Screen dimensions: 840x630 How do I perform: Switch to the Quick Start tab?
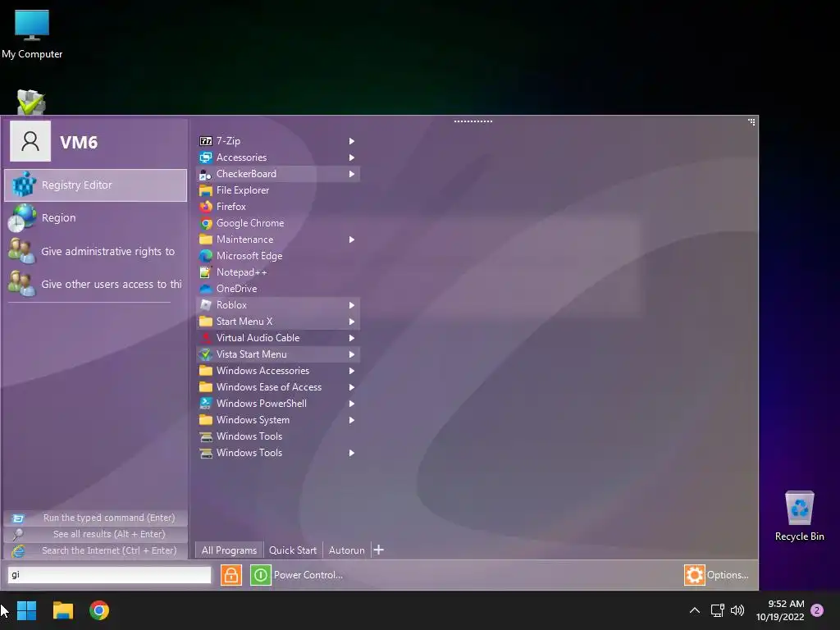click(x=293, y=550)
